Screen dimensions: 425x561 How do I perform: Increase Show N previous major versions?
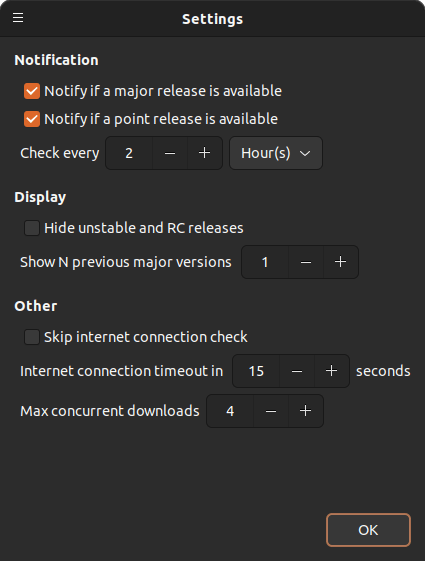[x=341, y=262]
